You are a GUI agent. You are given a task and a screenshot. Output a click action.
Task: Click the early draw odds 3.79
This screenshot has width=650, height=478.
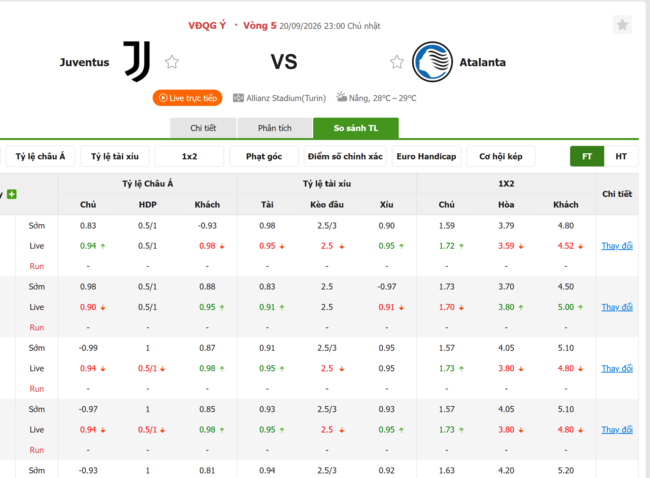[x=506, y=226]
